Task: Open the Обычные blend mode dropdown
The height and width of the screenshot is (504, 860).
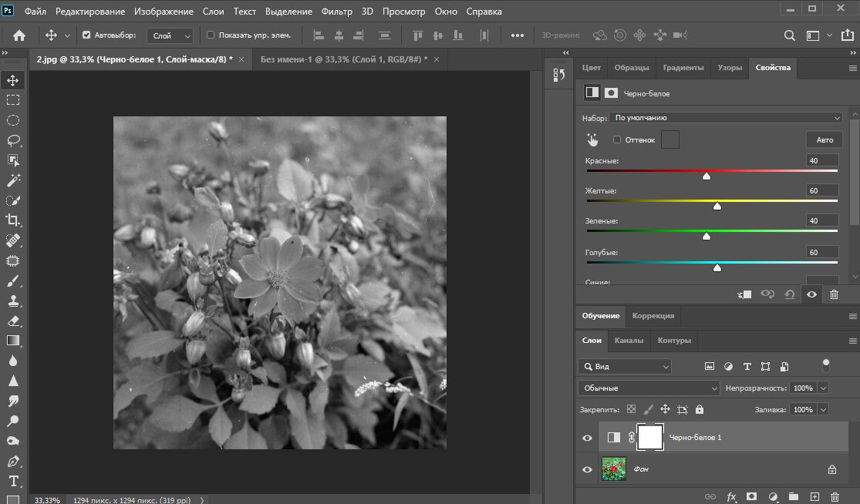Action: 649,388
